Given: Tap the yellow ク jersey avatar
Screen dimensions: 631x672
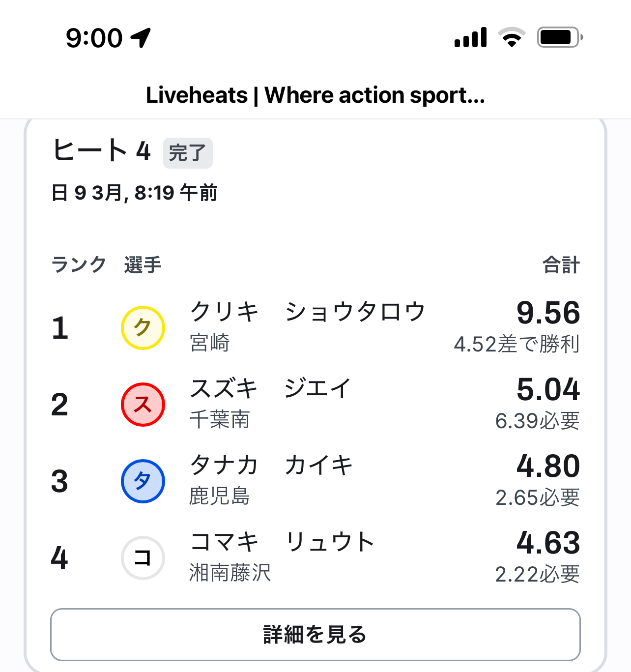Looking at the screenshot, I should (143, 328).
